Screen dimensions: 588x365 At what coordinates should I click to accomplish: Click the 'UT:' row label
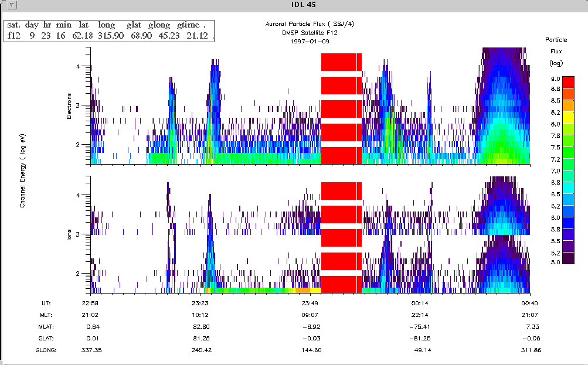pos(46,303)
